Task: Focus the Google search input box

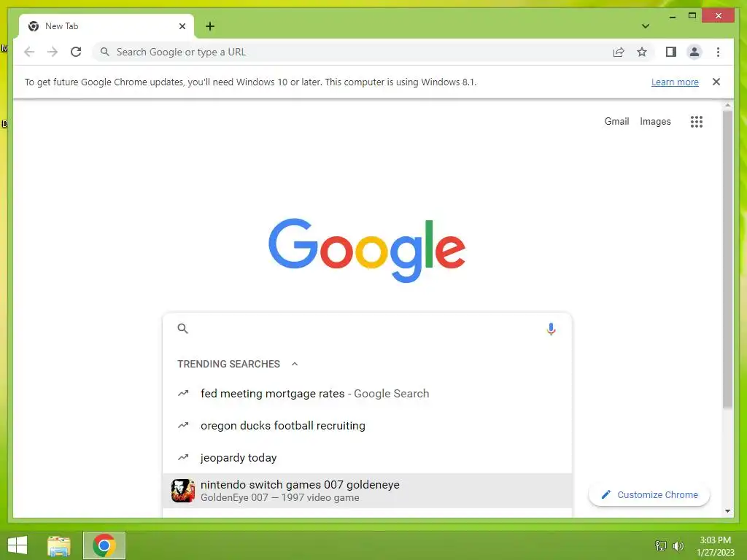Action: point(367,329)
